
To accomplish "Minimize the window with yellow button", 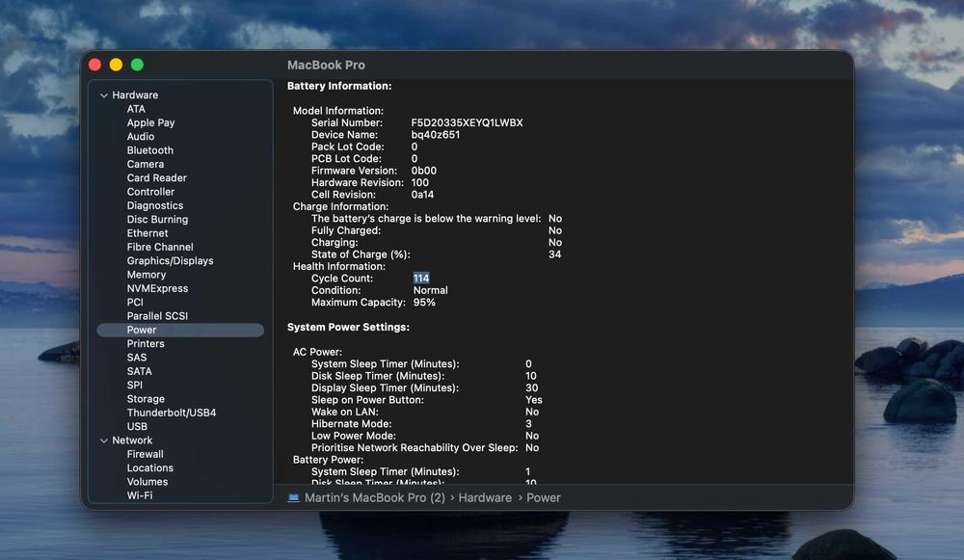I will click(116, 65).
